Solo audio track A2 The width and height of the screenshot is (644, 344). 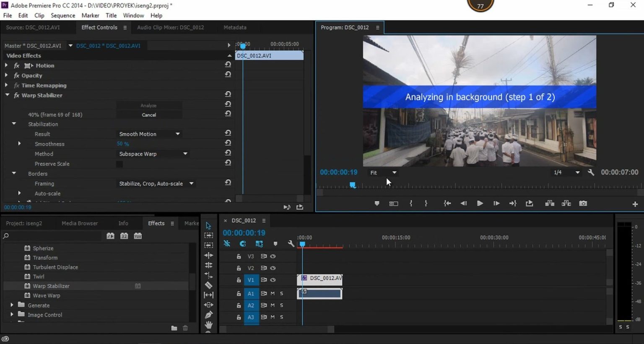point(282,305)
